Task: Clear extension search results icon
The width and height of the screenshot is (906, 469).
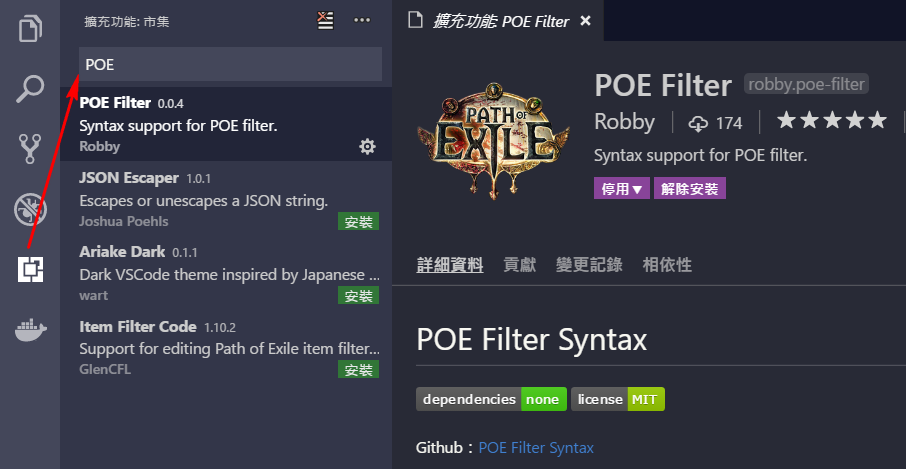Action: pos(325,21)
